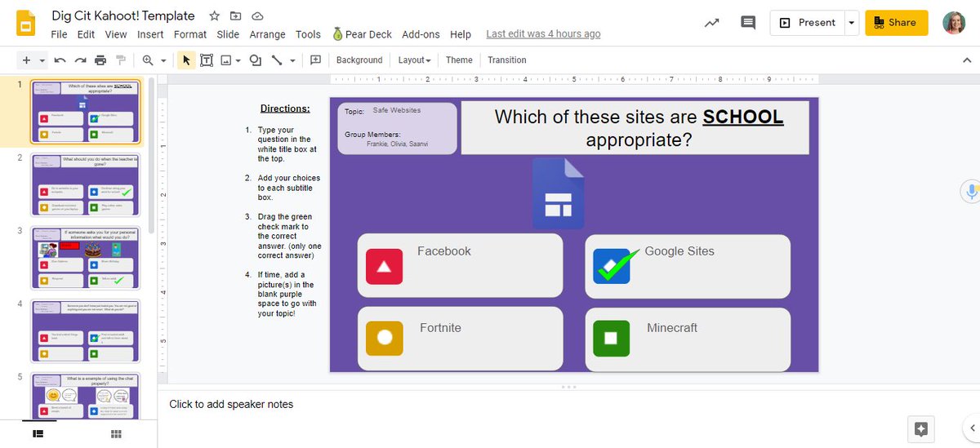Image resolution: width=980 pixels, height=448 pixels.
Task: Click the Insert image icon
Action: coord(225,60)
